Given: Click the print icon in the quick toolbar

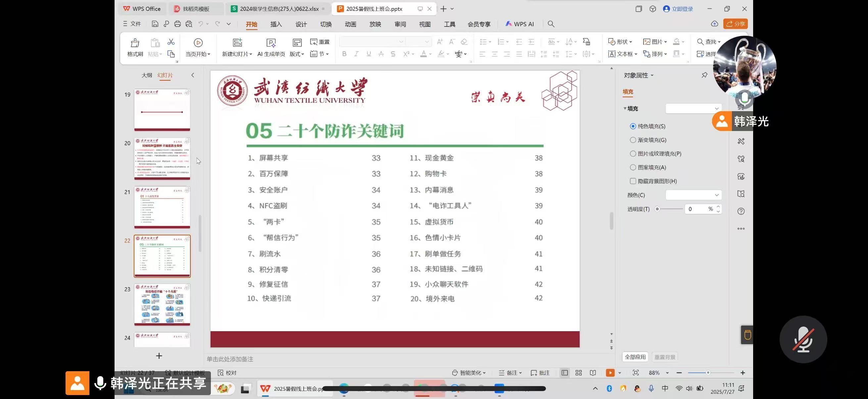Looking at the screenshot, I should tap(177, 24).
